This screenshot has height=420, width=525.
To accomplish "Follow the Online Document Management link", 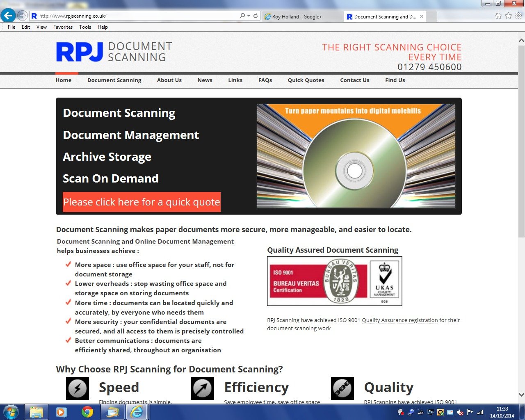I will 184,242.
